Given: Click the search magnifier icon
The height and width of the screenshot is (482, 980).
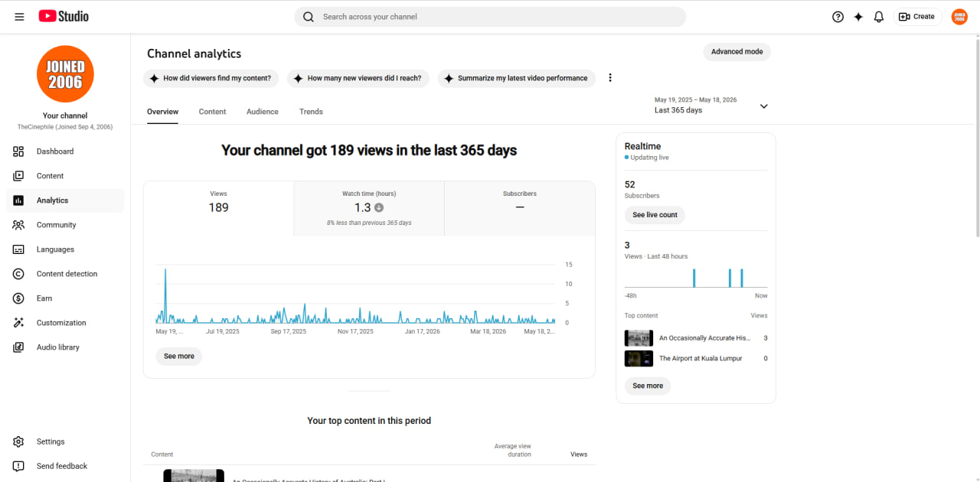Looking at the screenshot, I should click(x=309, y=17).
